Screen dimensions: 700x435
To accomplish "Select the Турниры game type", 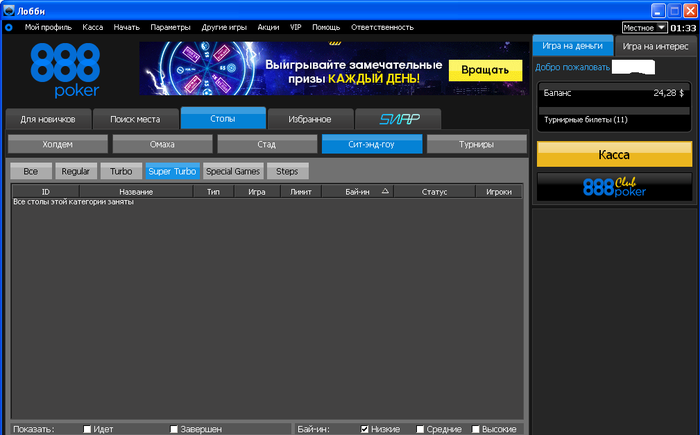I will point(476,144).
